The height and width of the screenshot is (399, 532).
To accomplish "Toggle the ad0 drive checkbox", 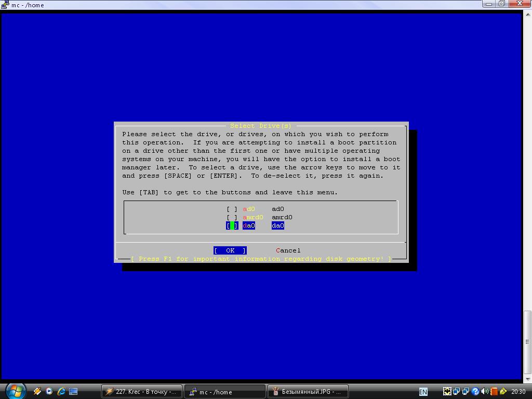I will pyautogui.click(x=232, y=209).
